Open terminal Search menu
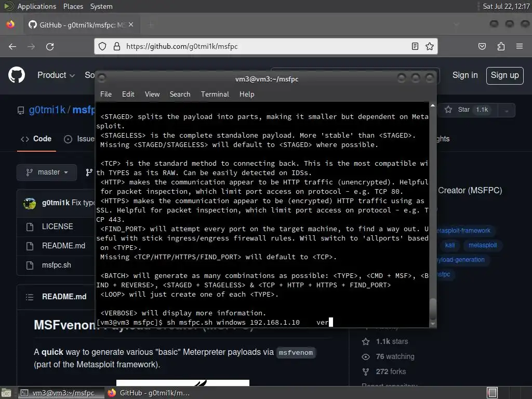 point(180,95)
